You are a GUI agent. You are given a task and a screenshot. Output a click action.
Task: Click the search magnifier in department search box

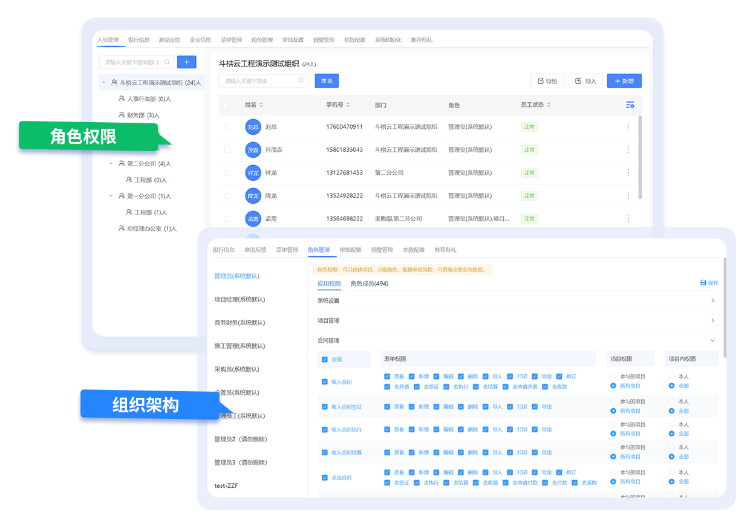tap(167, 62)
